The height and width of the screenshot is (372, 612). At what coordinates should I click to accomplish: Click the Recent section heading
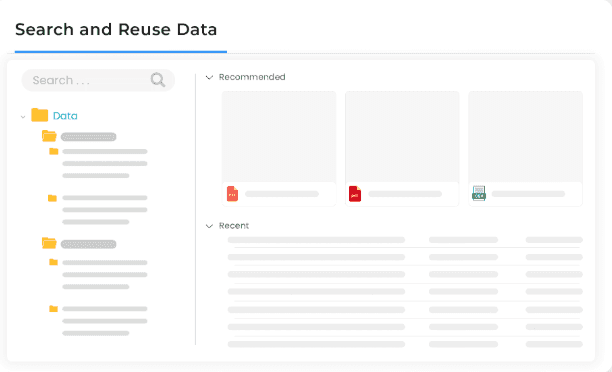(x=234, y=226)
